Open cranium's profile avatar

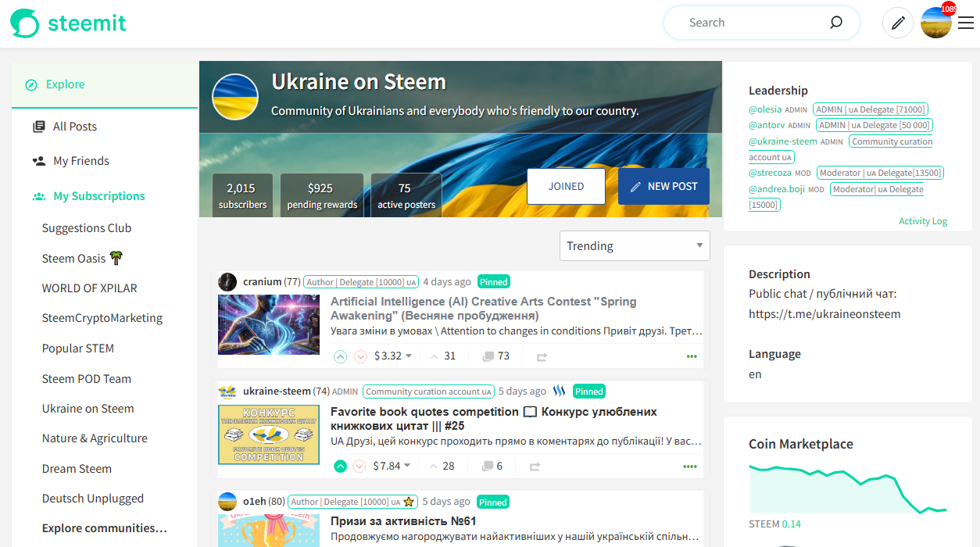point(227,282)
